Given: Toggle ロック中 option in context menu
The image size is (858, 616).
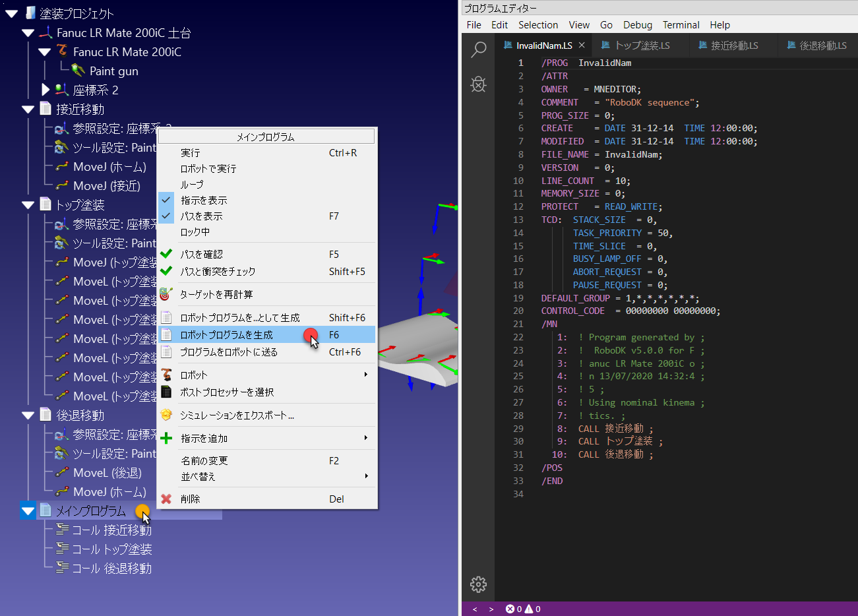Looking at the screenshot, I should click(266, 232).
